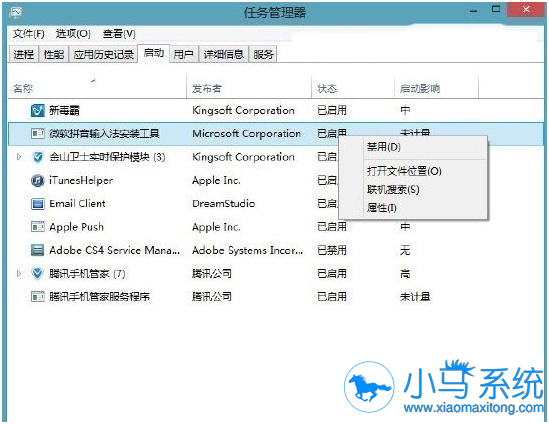Select the Adobe CS4 Service Mana... entry
Image resolution: width=549 pixels, height=424 pixels.
(114, 250)
